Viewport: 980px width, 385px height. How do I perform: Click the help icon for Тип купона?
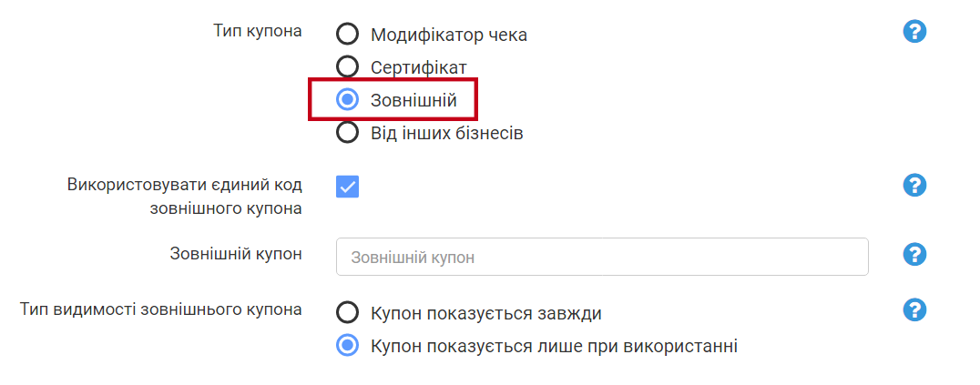click(x=914, y=32)
